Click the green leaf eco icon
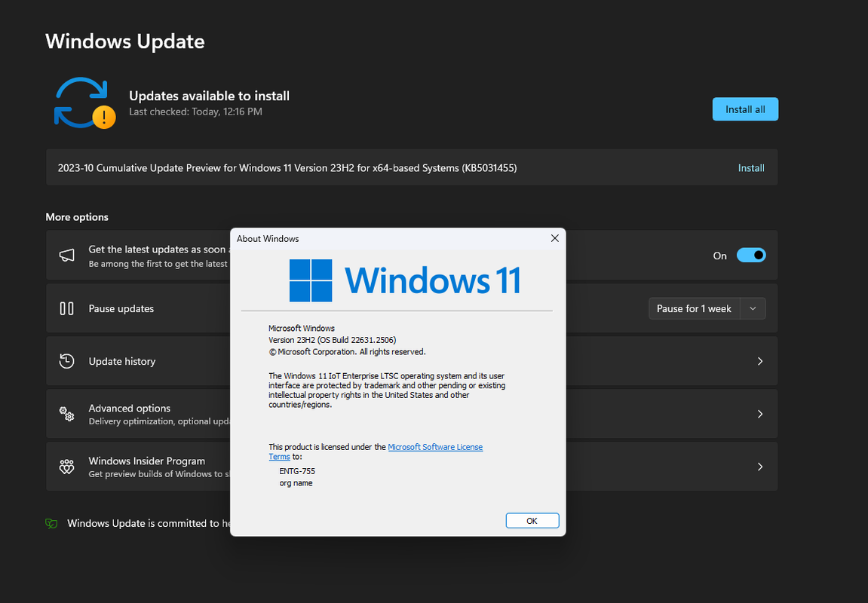The image size is (868, 603). 51,523
